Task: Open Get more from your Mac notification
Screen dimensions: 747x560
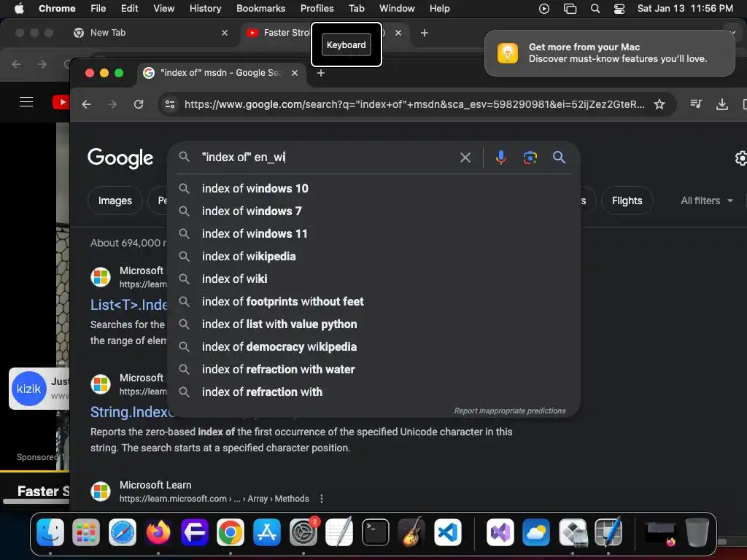Action: 610,52
